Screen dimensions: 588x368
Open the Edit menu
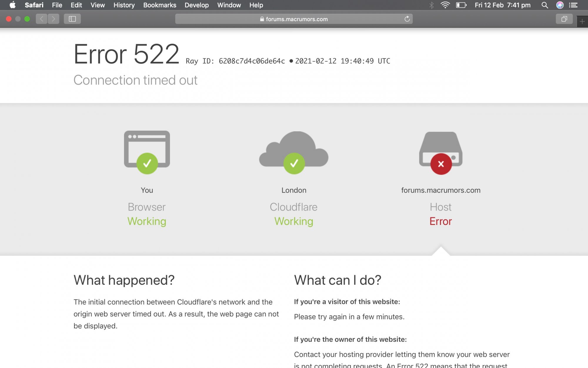coord(76,5)
